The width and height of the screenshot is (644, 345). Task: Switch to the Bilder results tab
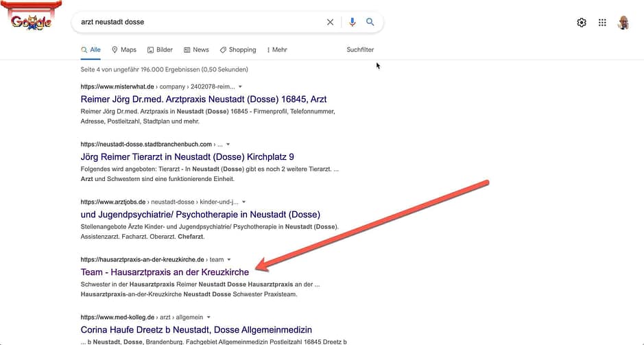pyautogui.click(x=160, y=50)
